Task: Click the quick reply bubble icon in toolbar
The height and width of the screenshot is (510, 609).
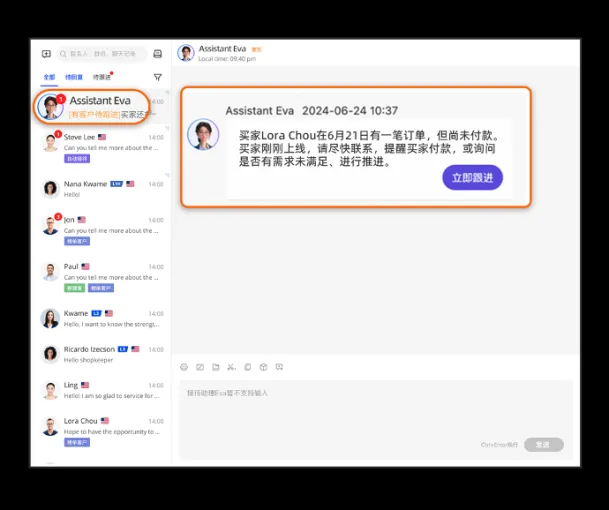Action: tap(279, 367)
